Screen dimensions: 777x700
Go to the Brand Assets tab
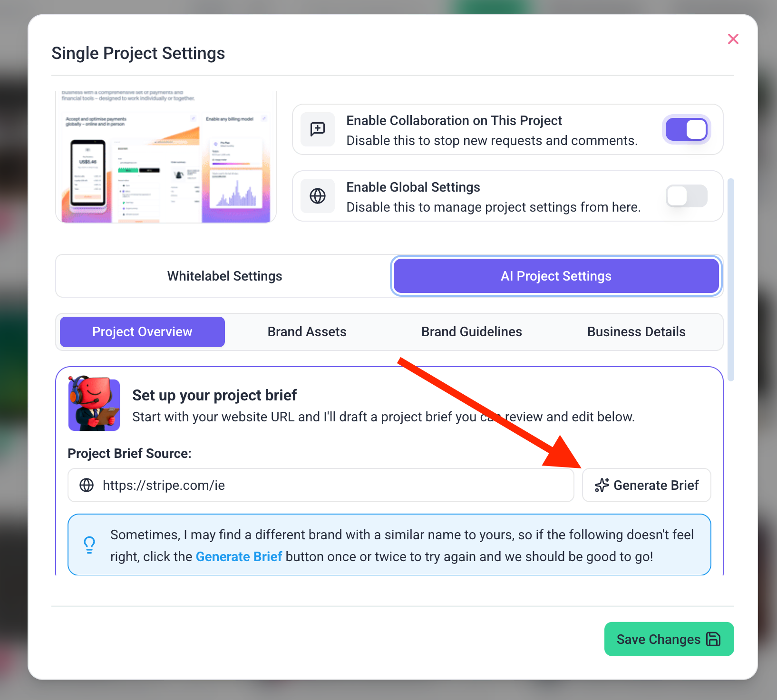point(307,332)
